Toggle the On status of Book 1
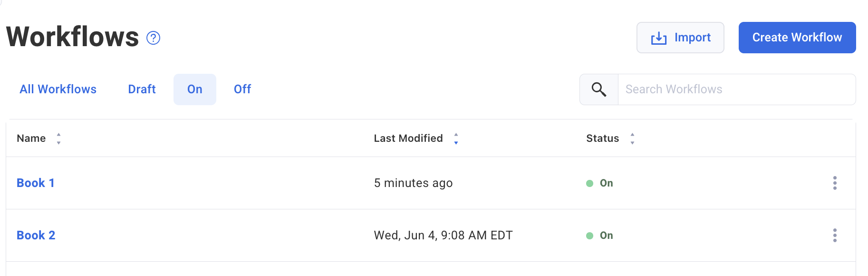 pyautogui.click(x=605, y=183)
